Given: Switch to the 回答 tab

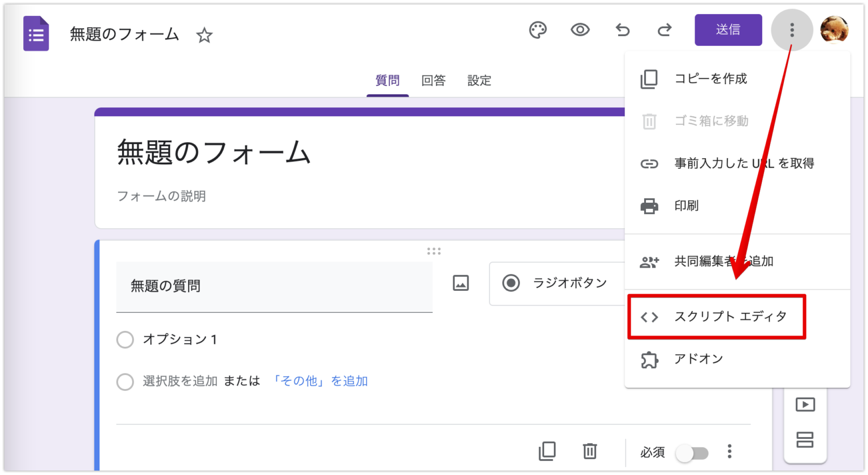Looking at the screenshot, I should (433, 80).
